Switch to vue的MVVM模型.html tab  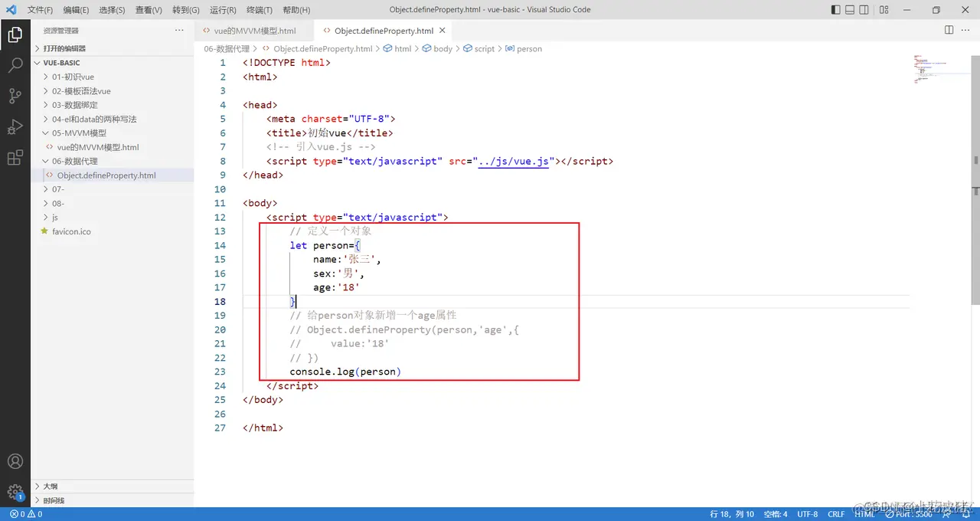point(253,31)
